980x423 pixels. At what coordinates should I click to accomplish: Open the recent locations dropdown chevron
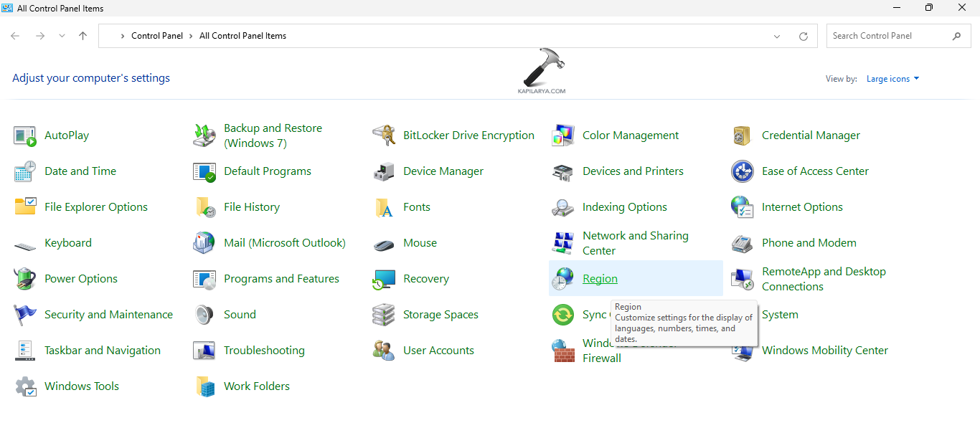pos(62,36)
